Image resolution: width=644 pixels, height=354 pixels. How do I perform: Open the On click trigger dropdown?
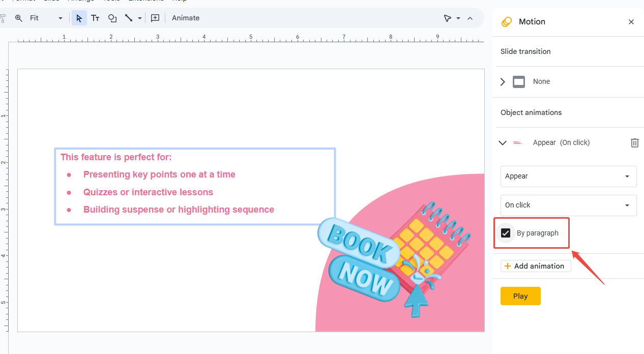568,205
